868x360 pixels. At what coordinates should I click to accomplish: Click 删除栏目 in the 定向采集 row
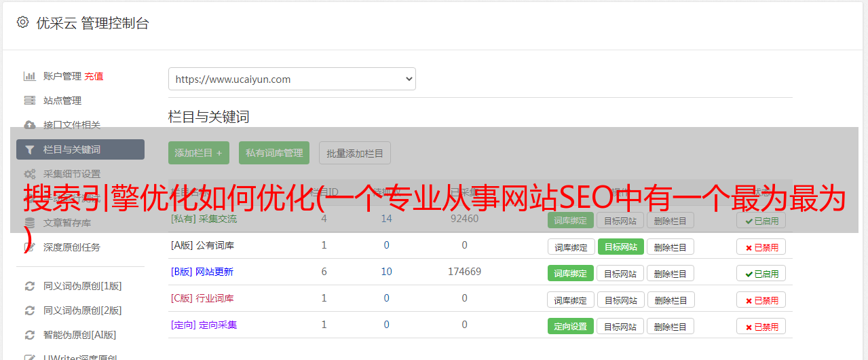tap(671, 326)
